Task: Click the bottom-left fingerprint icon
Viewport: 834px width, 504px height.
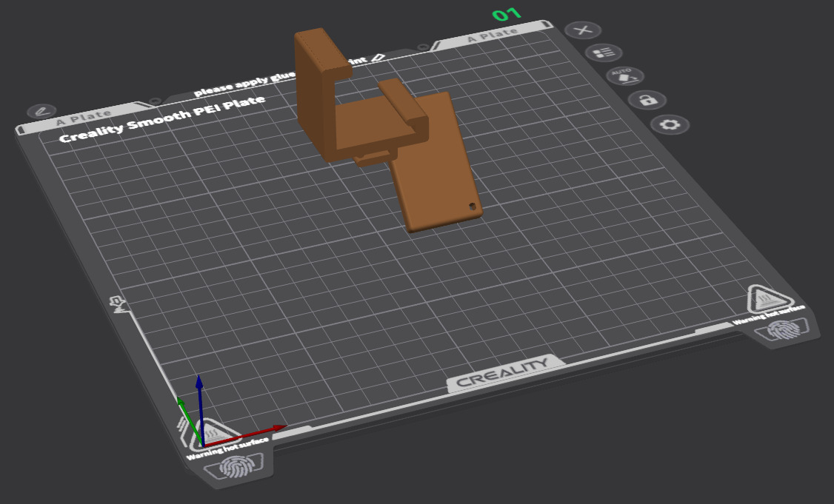Action: 230,468
